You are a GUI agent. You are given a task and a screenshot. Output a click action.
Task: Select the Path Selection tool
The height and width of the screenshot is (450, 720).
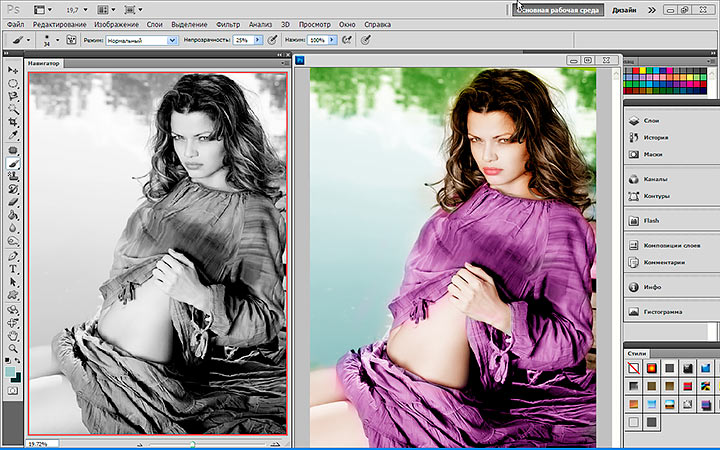13,282
